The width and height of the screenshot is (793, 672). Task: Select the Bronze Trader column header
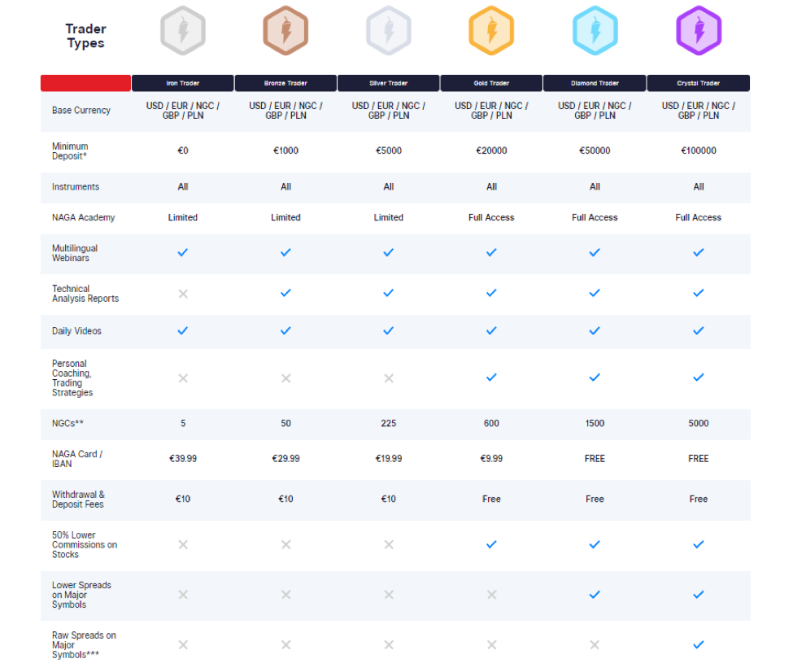285,83
